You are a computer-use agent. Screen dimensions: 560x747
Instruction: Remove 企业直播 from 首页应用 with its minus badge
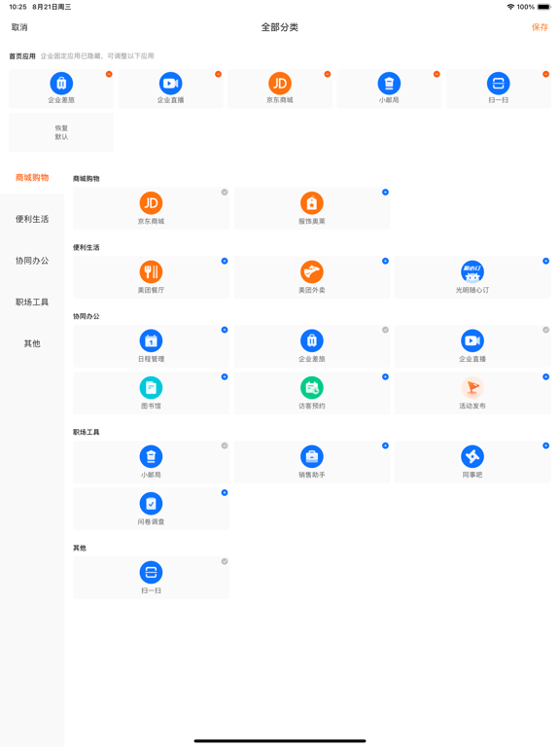pyautogui.click(x=218, y=74)
